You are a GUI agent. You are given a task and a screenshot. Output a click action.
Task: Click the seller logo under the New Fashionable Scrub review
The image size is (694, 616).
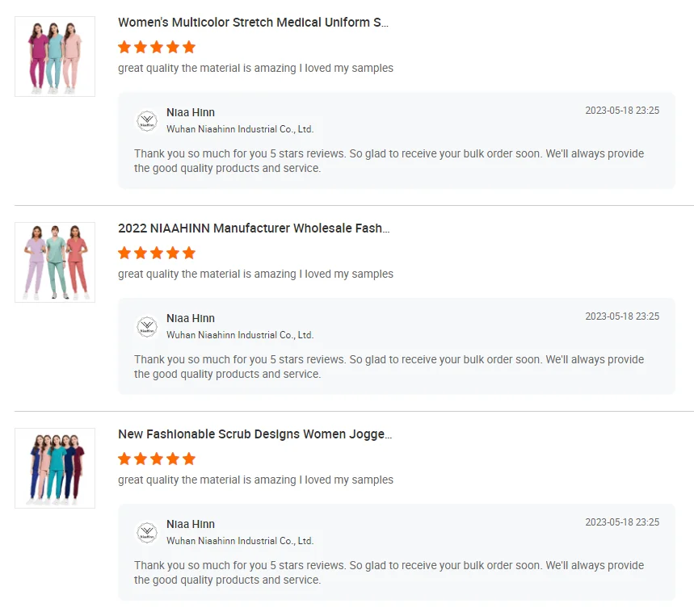tap(146, 532)
